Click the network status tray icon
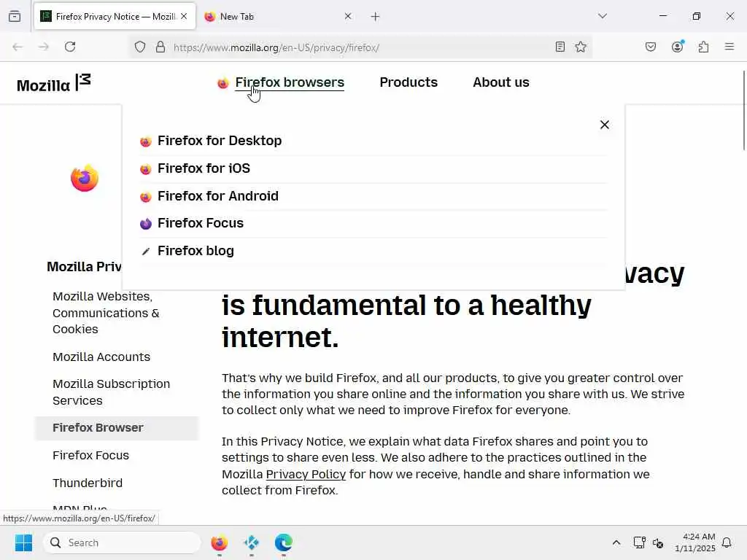This screenshot has height=560, width=747. point(639,542)
